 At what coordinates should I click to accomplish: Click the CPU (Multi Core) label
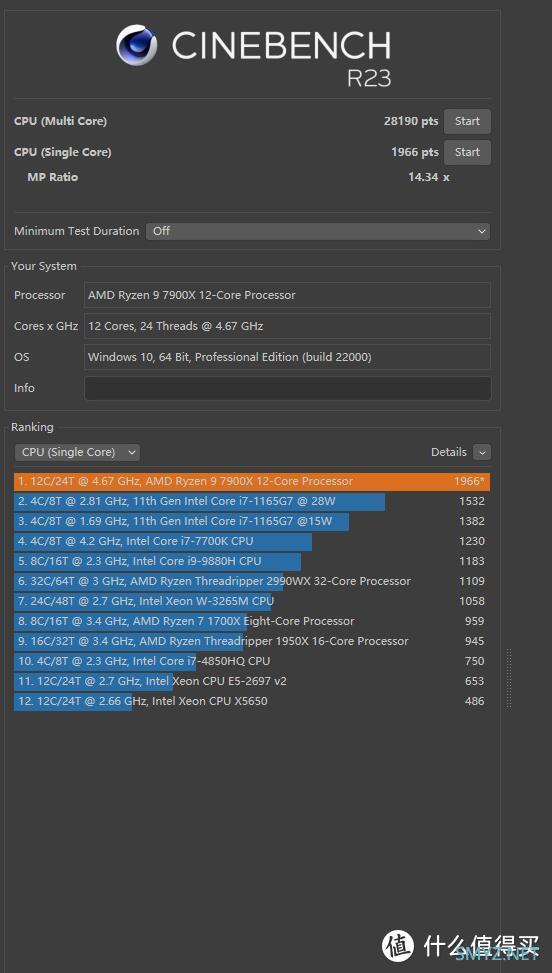coord(60,121)
